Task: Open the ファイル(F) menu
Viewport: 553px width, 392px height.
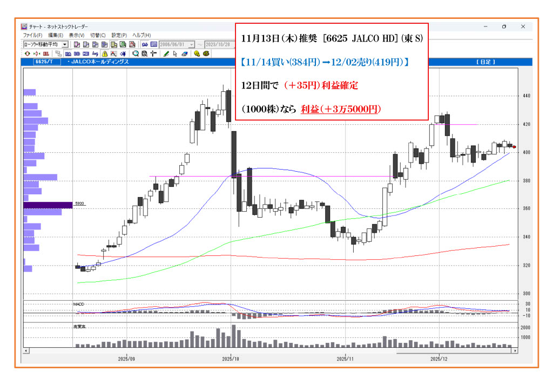Action: [31, 35]
